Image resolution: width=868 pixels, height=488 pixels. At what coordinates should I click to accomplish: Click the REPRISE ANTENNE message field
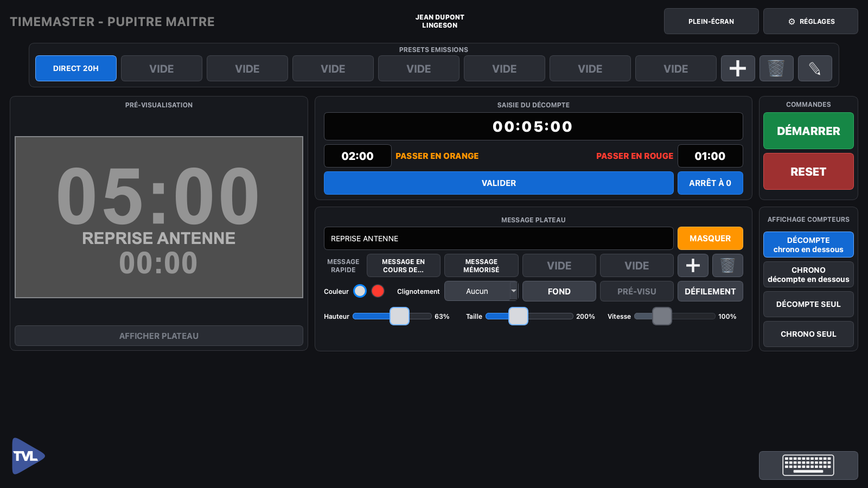click(499, 239)
